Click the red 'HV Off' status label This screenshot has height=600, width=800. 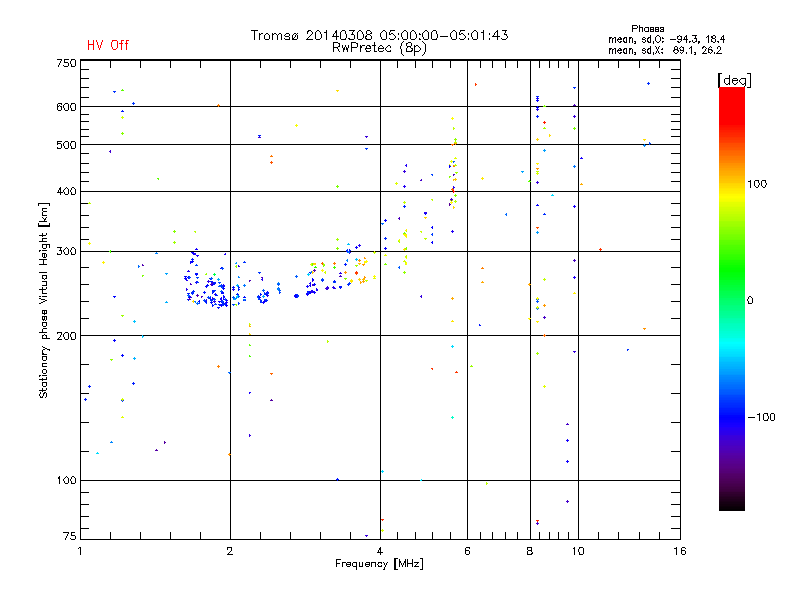(x=107, y=45)
